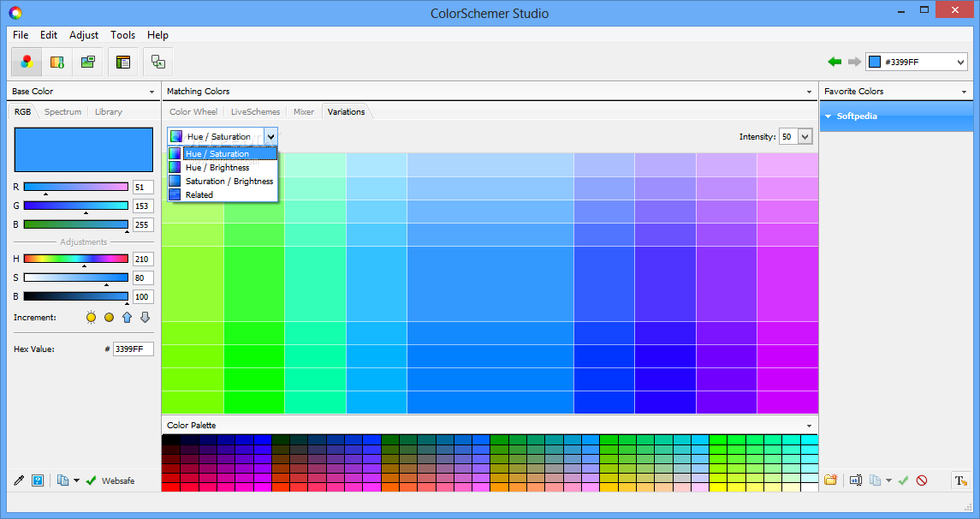Click the Hex Value input field

coord(133,349)
